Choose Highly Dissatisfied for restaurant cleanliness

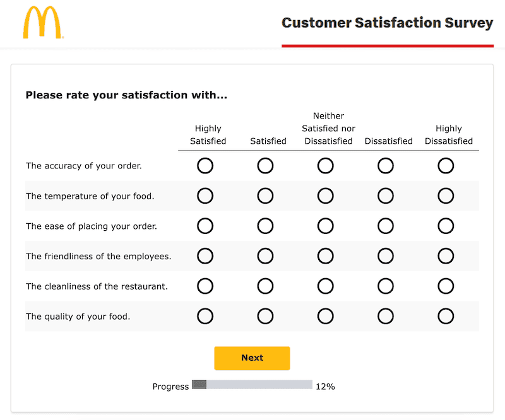coord(446,286)
